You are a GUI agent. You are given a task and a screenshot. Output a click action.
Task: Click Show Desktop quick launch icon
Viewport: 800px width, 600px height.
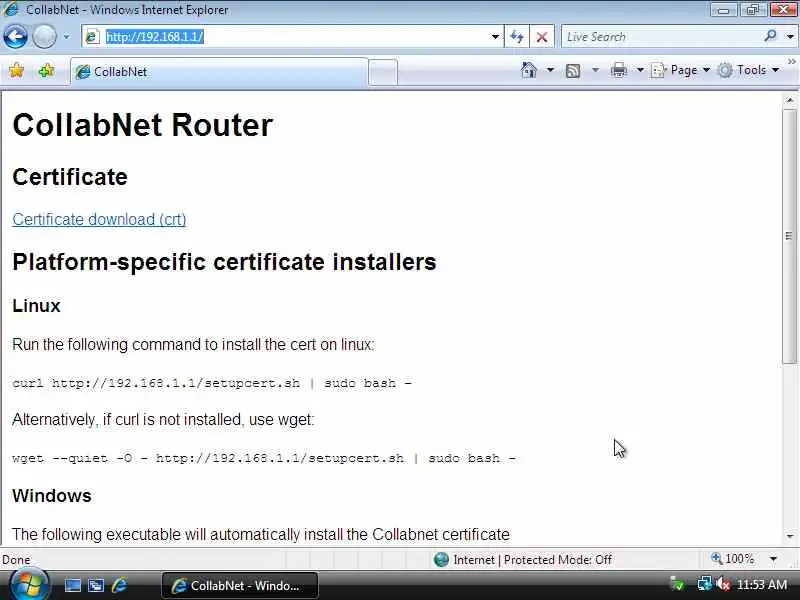coord(72,585)
